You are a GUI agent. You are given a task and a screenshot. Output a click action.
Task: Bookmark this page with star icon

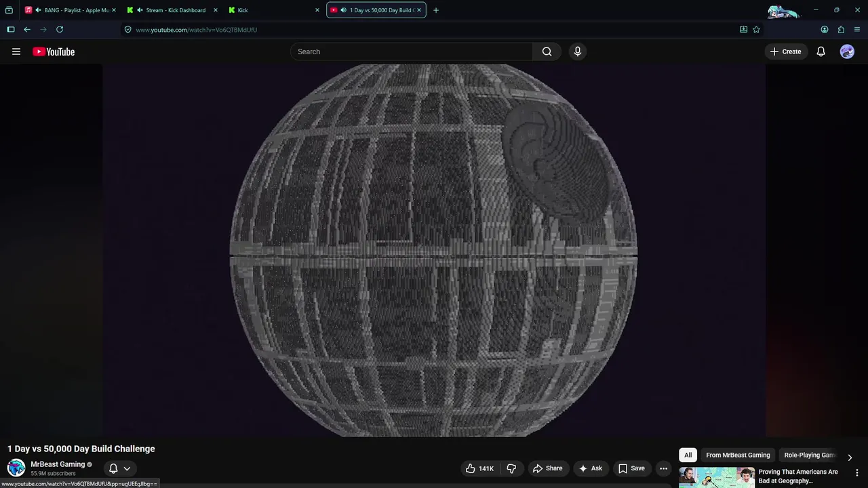click(756, 29)
